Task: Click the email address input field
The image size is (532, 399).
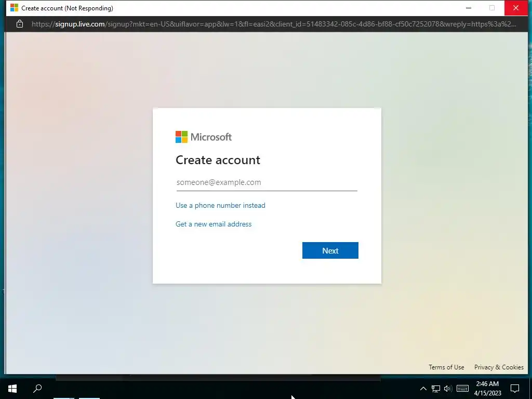Action: click(267, 182)
